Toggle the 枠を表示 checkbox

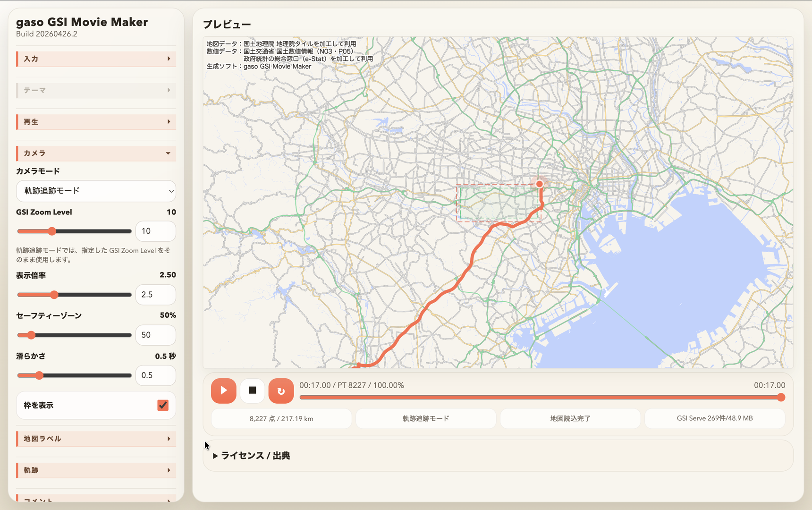[163, 405]
